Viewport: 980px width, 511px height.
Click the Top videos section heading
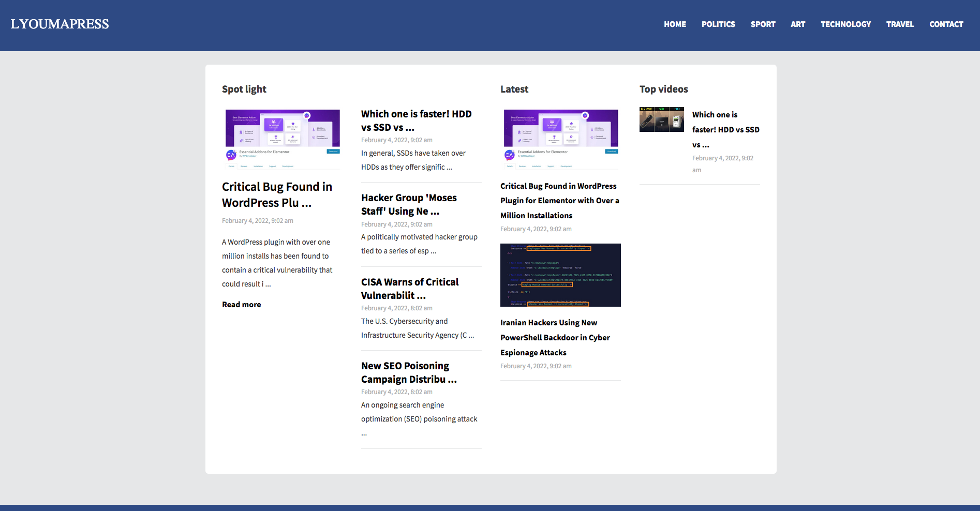[664, 89]
